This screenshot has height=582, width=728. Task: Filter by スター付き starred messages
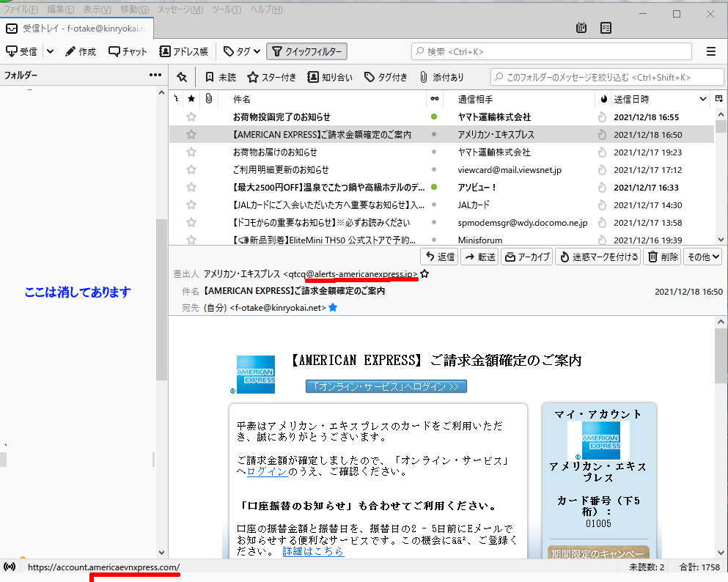pyautogui.click(x=271, y=77)
